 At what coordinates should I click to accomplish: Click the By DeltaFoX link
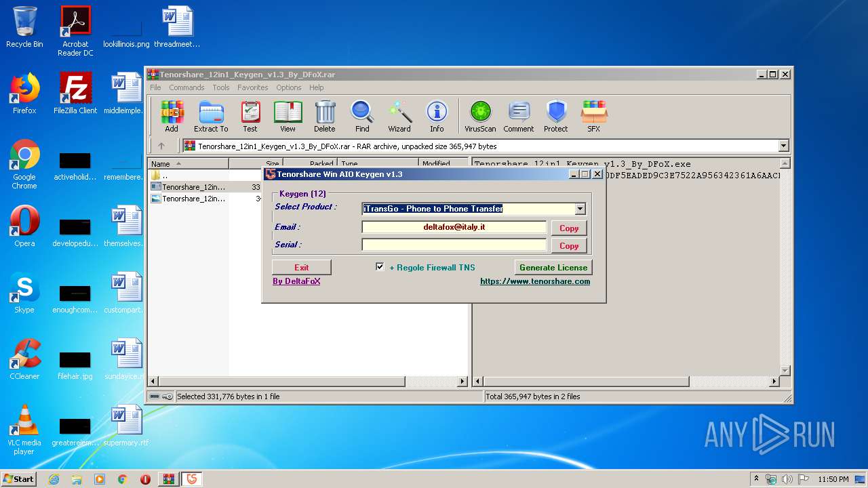pos(296,281)
